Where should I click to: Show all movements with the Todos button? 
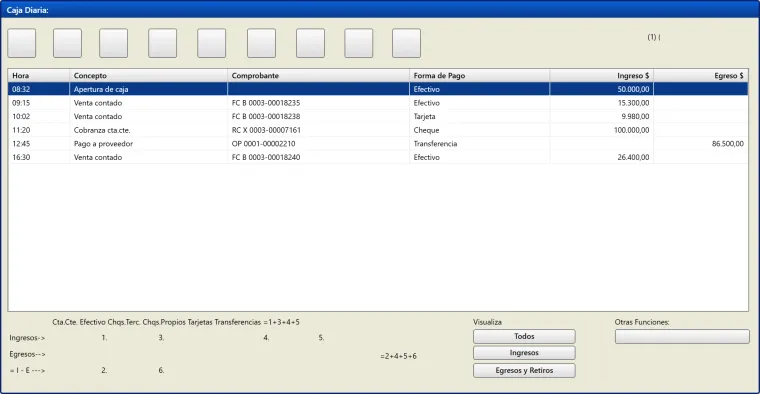coord(524,336)
